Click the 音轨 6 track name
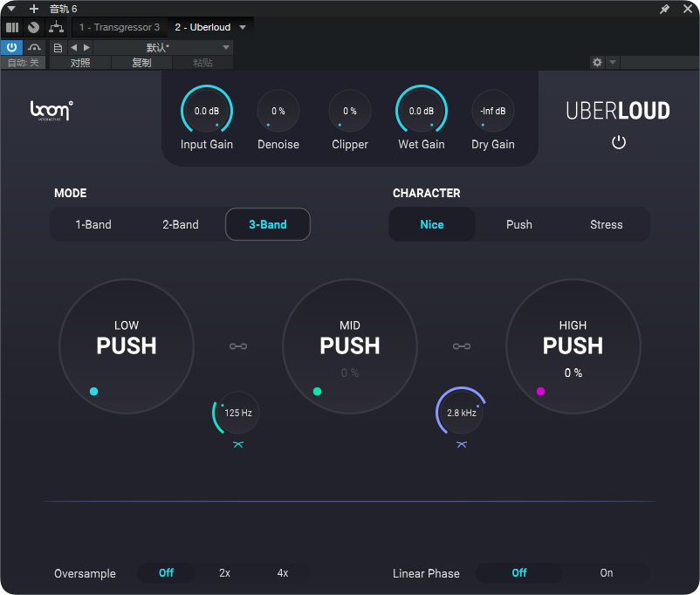 [63, 9]
